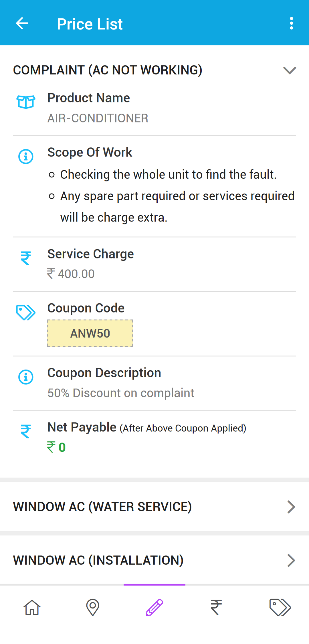Tap the Price List title
The height and width of the screenshot is (644, 309).
coord(90,24)
